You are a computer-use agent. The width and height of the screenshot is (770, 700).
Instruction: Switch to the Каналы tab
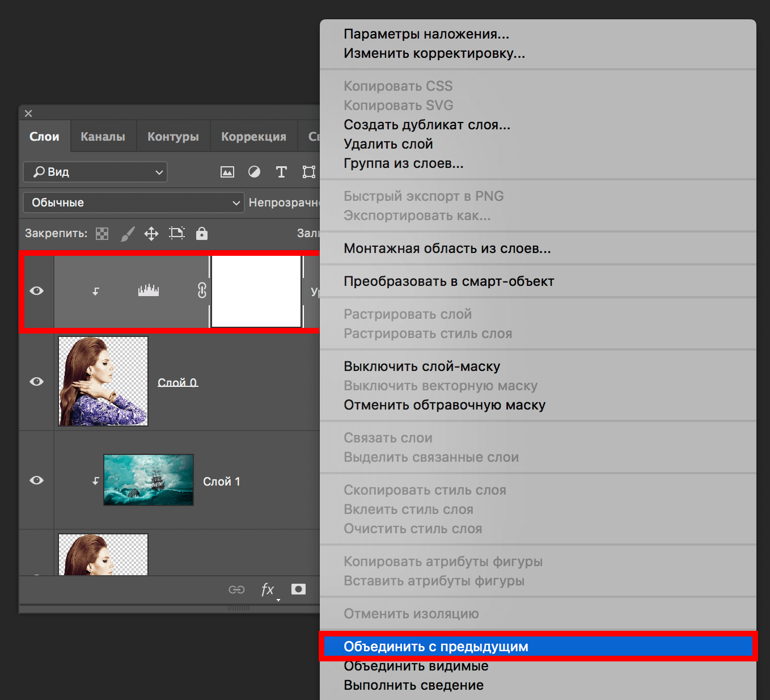pyautogui.click(x=103, y=137)
